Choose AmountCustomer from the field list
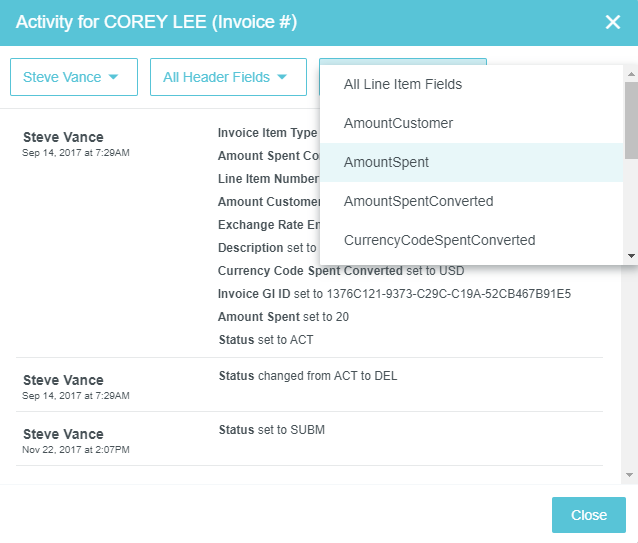The width and height of the screenshot is (638, 543). tap(398, 123)
